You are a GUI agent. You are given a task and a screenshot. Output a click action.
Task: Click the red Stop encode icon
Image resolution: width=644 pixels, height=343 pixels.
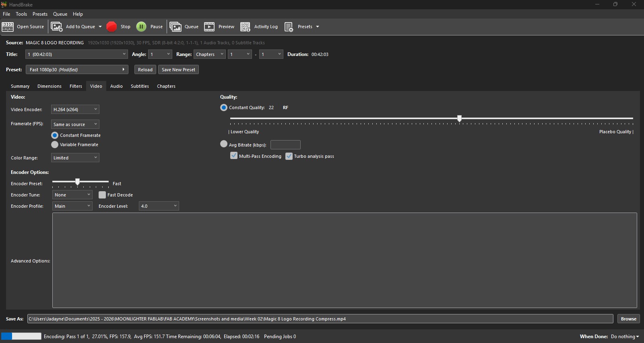[111, 27]
